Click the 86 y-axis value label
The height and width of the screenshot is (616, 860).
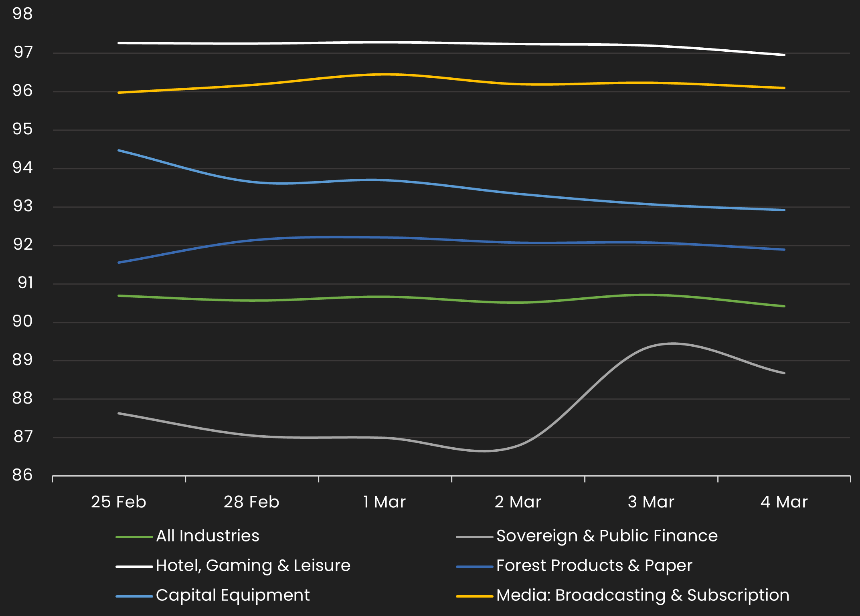[x=22, y=475]
